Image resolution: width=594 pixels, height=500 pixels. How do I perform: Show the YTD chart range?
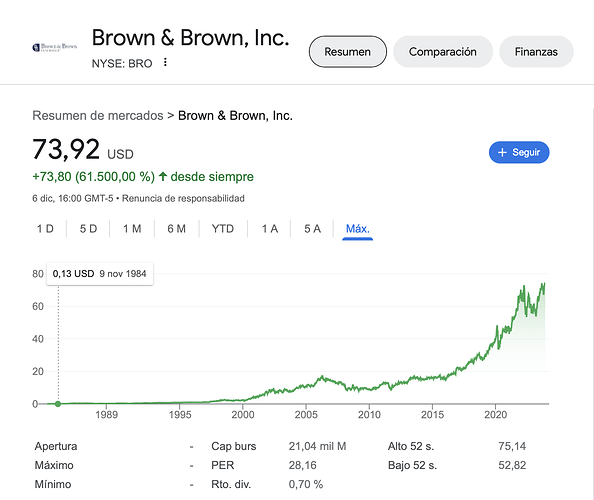[223, 229]
